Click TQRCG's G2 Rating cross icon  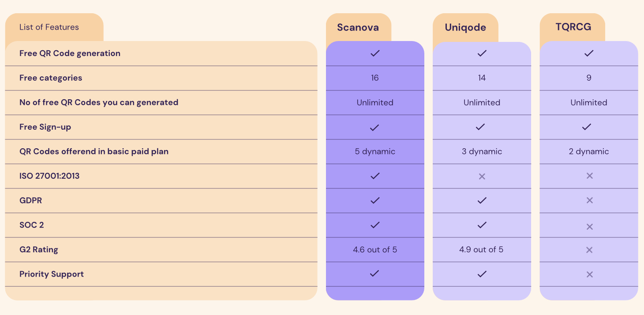tap(589, 250)
